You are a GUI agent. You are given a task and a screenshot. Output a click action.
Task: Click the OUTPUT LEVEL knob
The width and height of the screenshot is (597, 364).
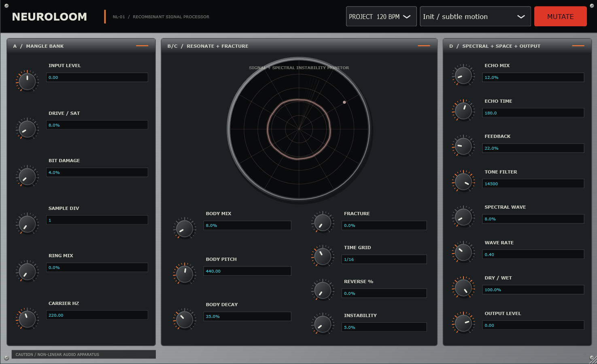point(463,323)
